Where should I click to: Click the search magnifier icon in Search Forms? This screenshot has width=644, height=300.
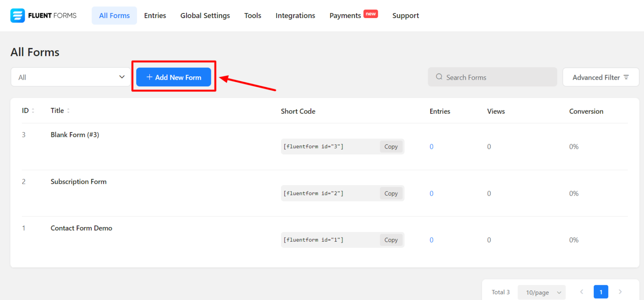pyautogui.click(x=439, y=77)
